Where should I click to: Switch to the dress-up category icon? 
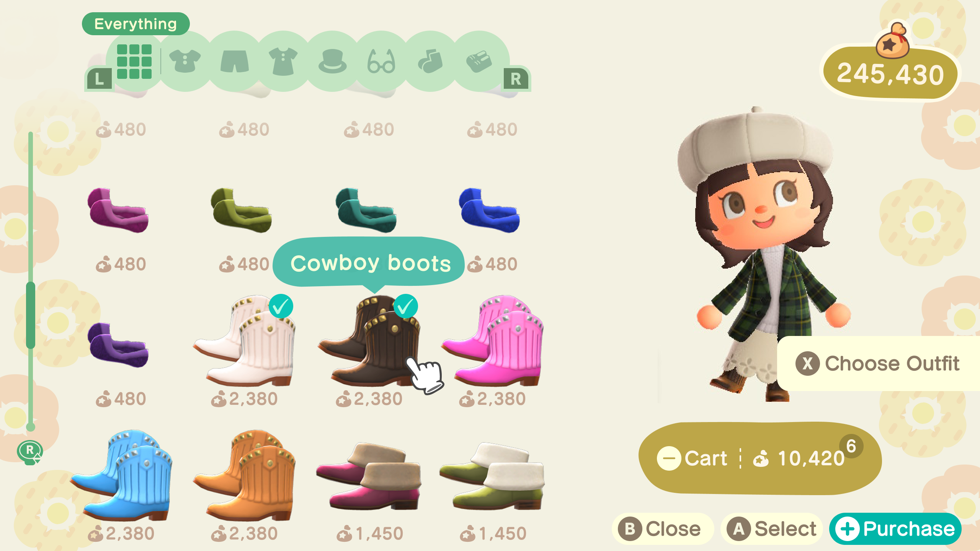pos(283,61)
